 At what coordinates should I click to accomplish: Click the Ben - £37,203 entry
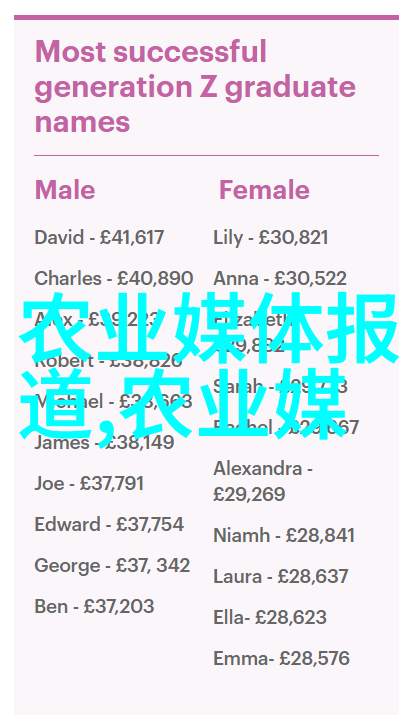pyautogui.click(x=94, y=606)
